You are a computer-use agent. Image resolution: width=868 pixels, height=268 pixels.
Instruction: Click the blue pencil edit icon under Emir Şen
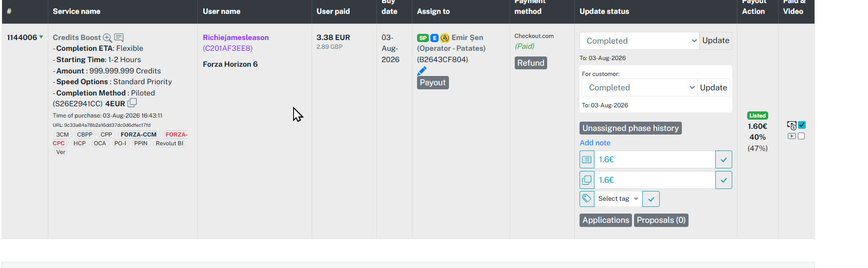[x=422, y=71]
